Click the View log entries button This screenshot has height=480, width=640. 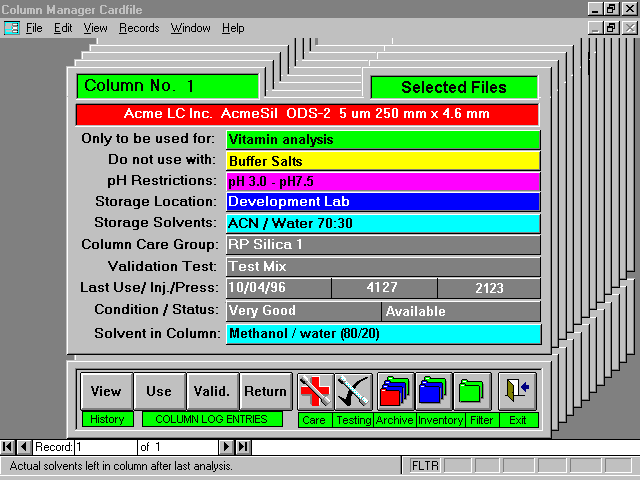point(107,391)
